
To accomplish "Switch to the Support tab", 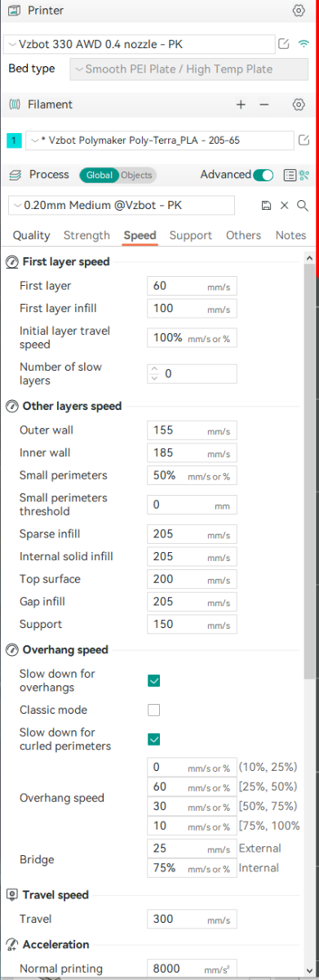I will tap(191, 235).
